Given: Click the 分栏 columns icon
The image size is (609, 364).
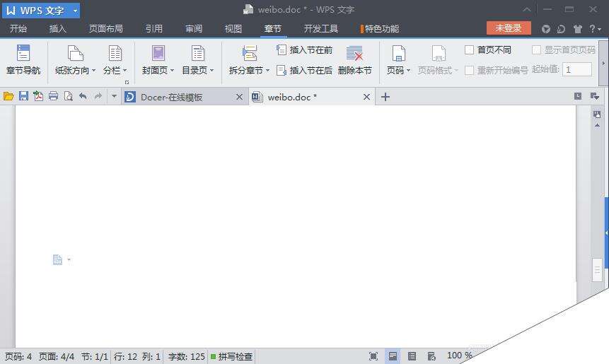Looking at the screenshot, I should point(115,53).
